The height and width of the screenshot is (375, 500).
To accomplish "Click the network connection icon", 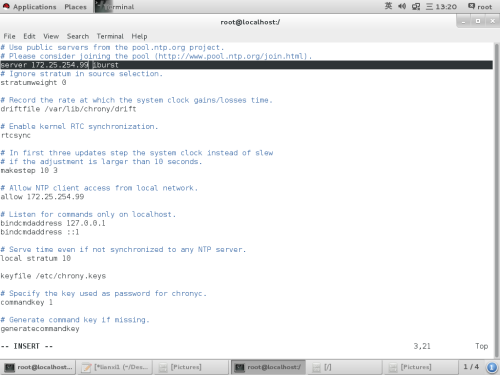I will [416, 6].
